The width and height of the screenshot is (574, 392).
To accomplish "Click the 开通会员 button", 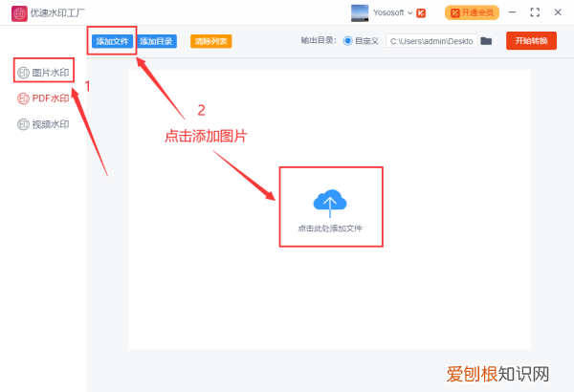I will pos(472,12).
